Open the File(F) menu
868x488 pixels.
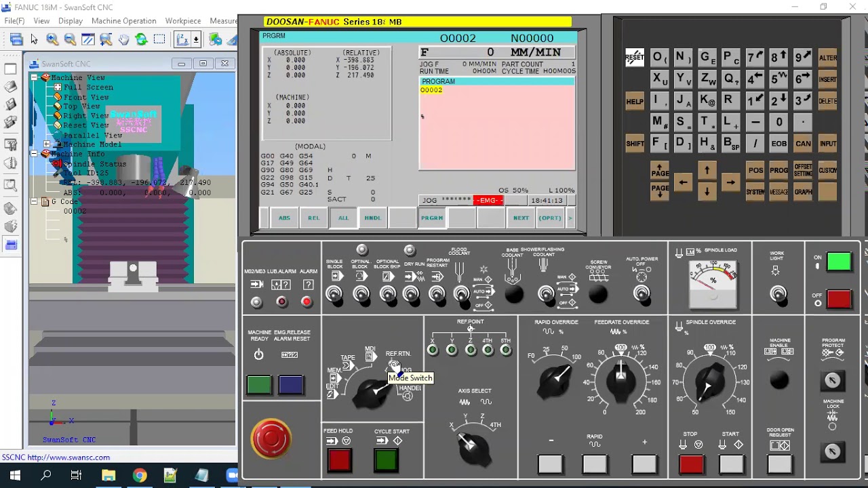[x=14, y=21]
